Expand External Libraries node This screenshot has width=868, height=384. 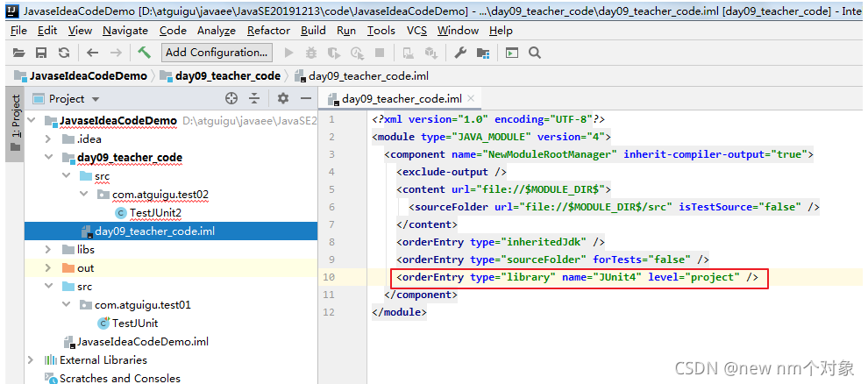point(31,360)
